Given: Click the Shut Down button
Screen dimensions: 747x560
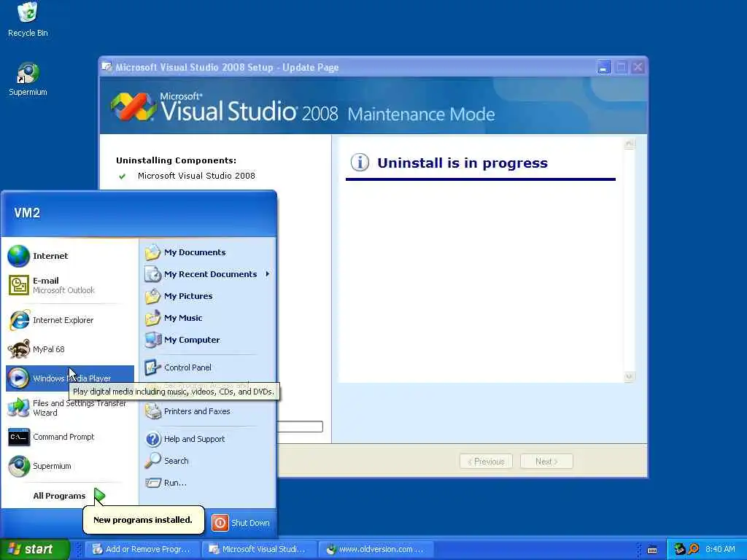Looking at the screenshot, I should [x=241, y=523].
